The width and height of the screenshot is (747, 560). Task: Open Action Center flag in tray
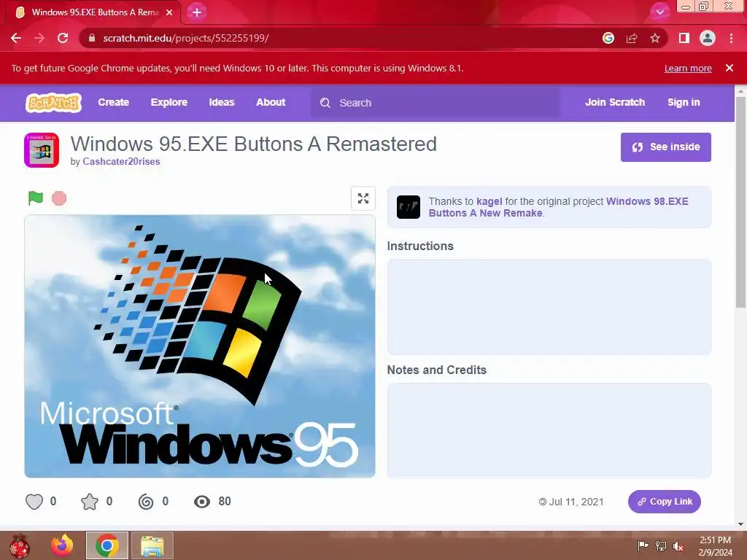[x=643, y=545]
